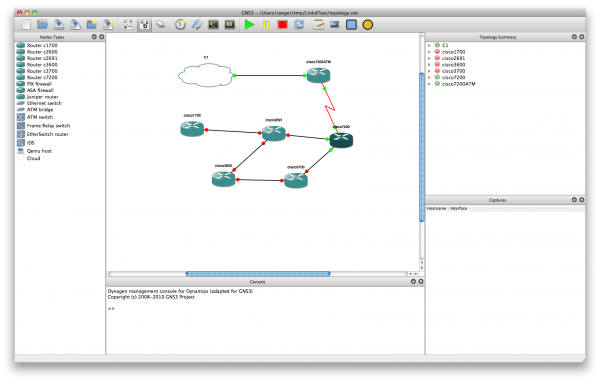600x382 pixels.
Task: Reload all devices with blue refresh icon
Action: point(299,25)
